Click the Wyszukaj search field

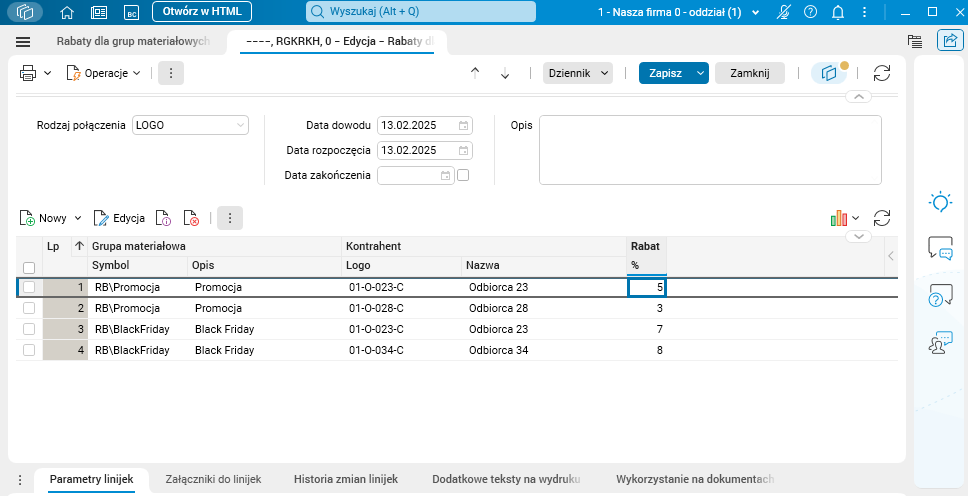coord(421,12)
